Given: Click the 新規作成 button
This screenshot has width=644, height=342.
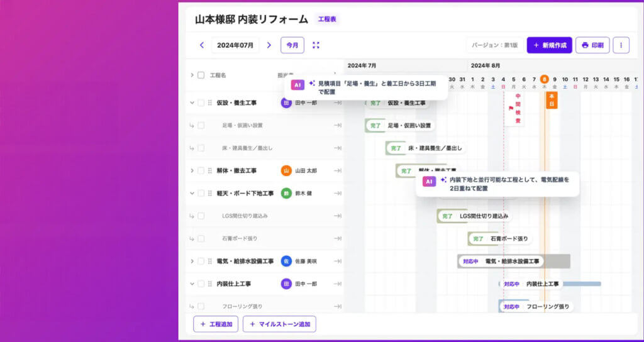Looking at the screenshot, I should pos(549,45).
